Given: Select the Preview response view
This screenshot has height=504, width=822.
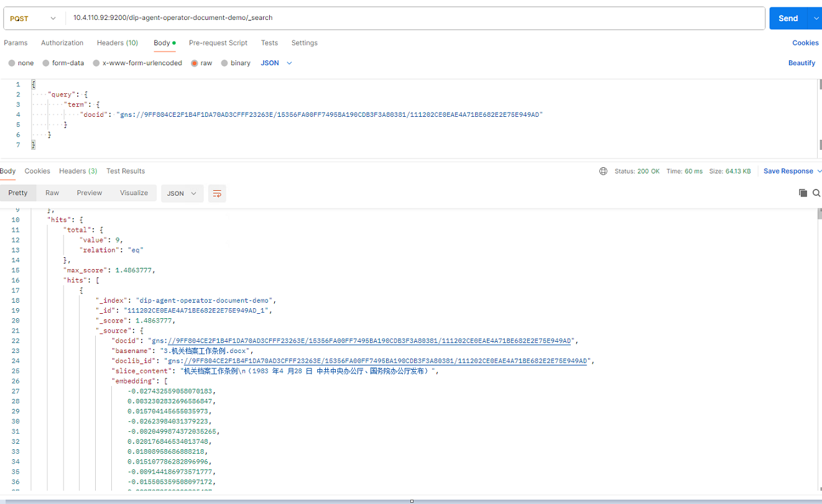Looking at the screenshot, I should click(x=90, y=193).
